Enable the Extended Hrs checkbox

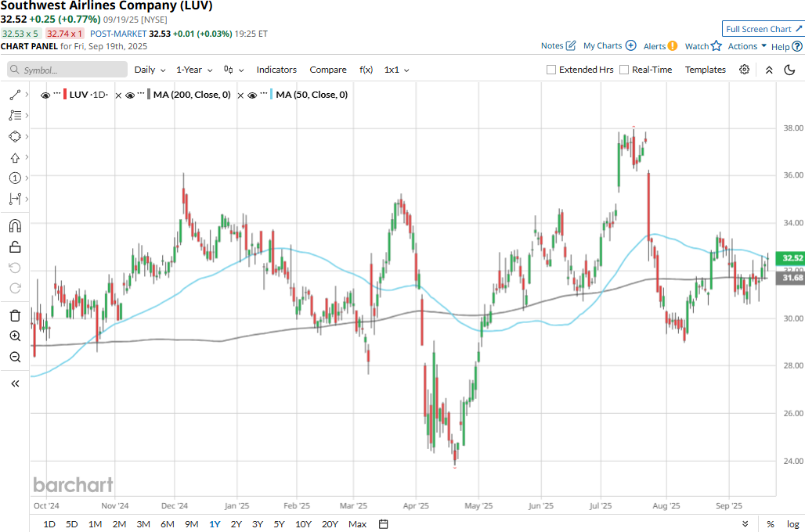pos(551,70)
